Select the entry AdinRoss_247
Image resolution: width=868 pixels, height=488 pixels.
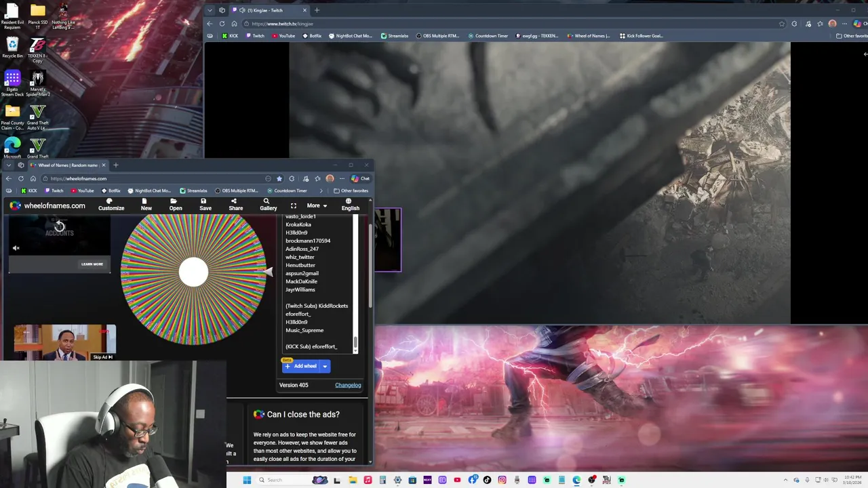(302, 249)
